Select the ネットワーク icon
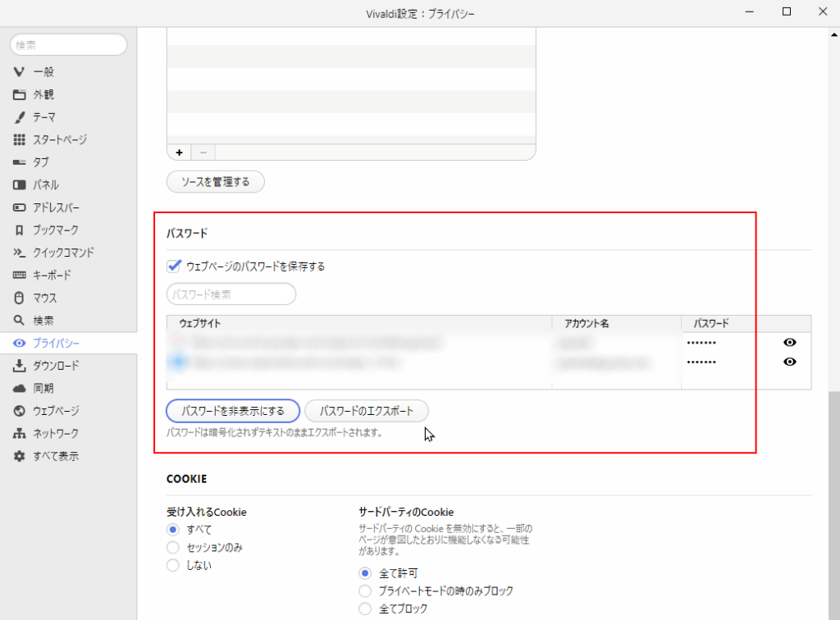This screenshot has height=620, width=840. point(20,433)
